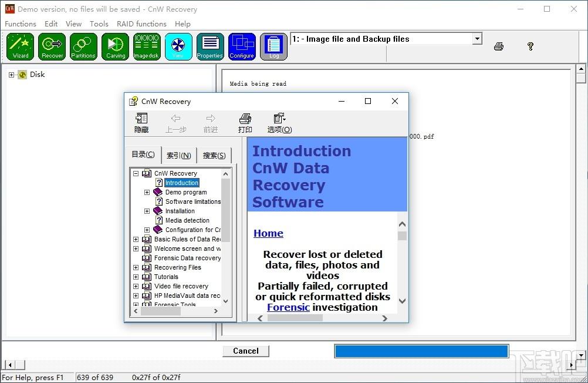
Task: Start the Carving function
Action: click(115, 46)
